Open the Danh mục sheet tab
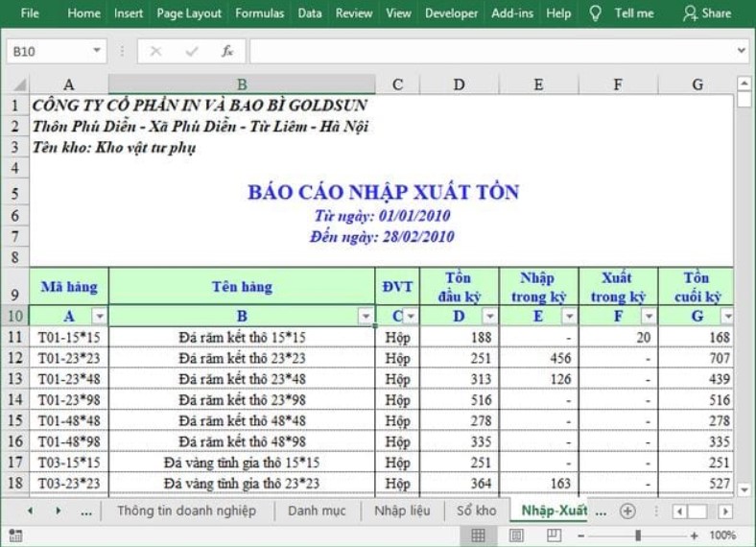The height and width of the screenshot is (547, 756). (x=317, y=511)
